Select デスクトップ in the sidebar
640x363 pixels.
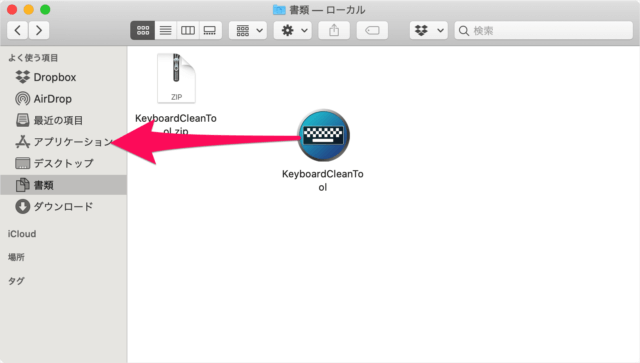(64, 163)
